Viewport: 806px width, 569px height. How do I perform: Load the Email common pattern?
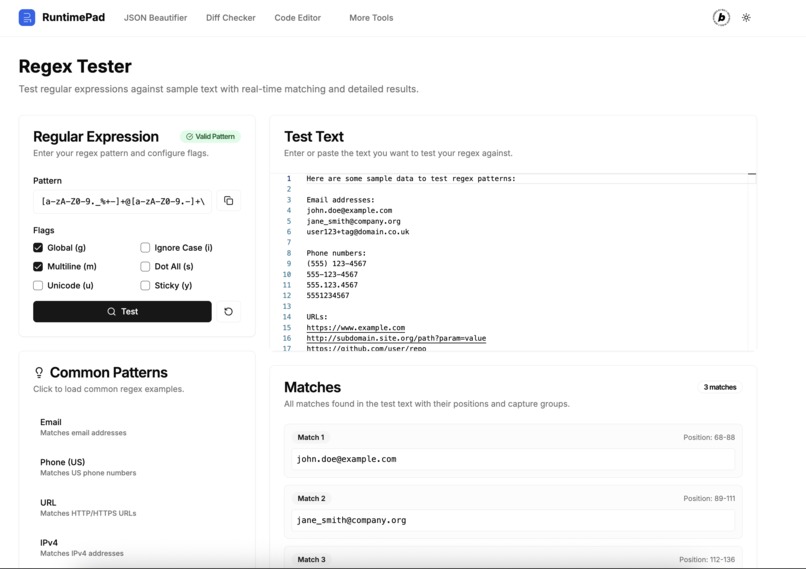137,427
